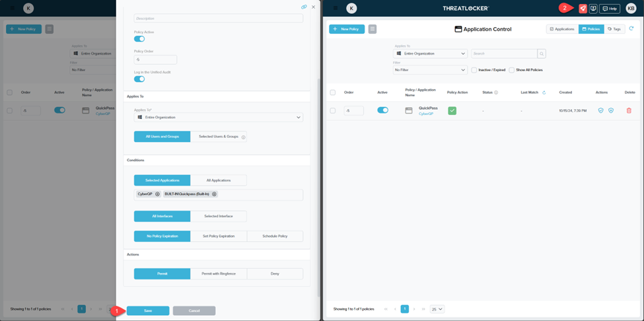Viewport: 644px width, 321px height.
Task: Click the red rocket deploy icon
Action: coord(583,8)
